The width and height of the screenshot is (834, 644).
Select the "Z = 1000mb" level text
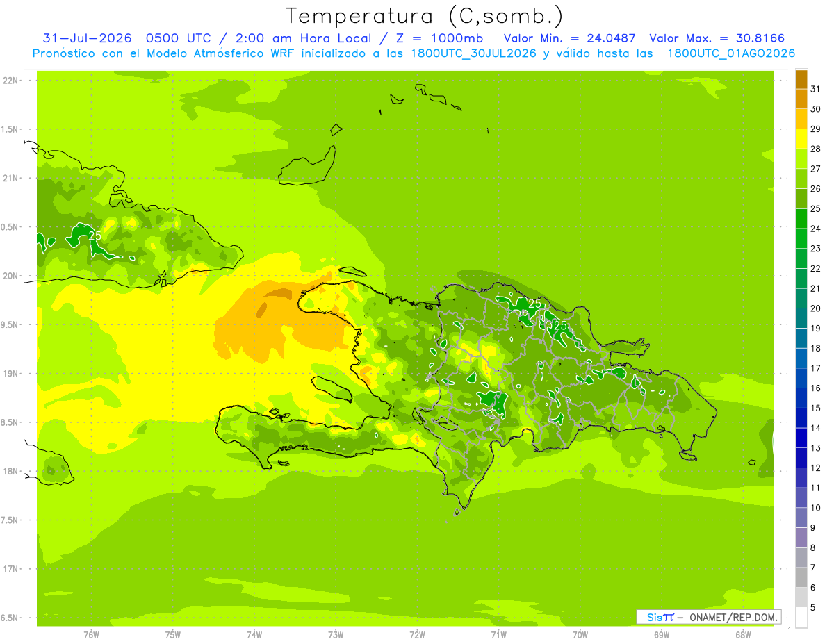point(439,38)
